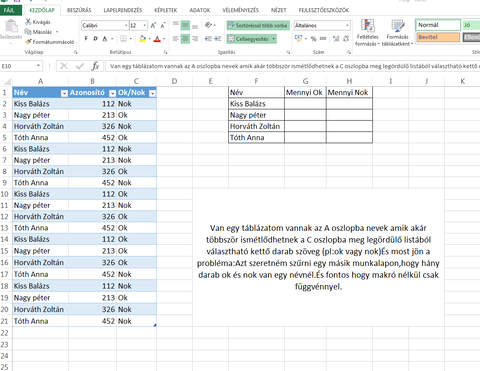The height and width of the screenshot is (371, 480).
Task: Toggle Sortöréssel több sorba (wrap text)
Action: 258,25
